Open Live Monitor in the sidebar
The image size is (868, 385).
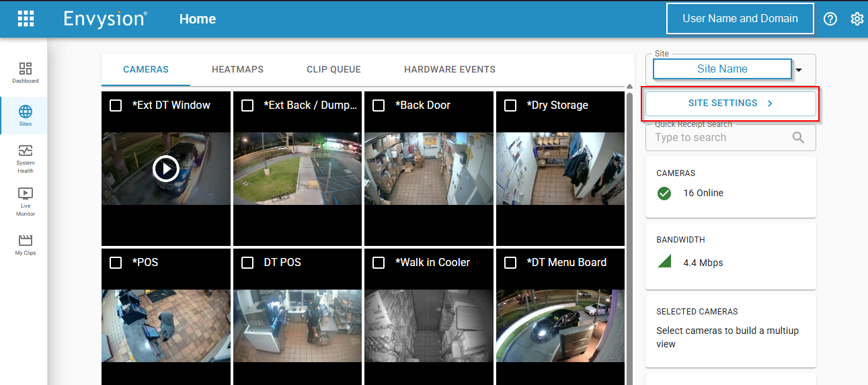click(26, 194)
